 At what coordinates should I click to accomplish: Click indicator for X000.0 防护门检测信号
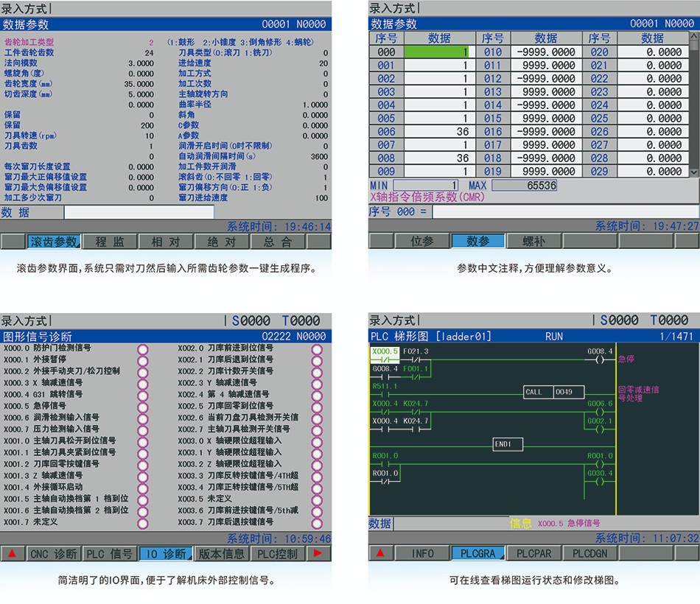[143, 350]
